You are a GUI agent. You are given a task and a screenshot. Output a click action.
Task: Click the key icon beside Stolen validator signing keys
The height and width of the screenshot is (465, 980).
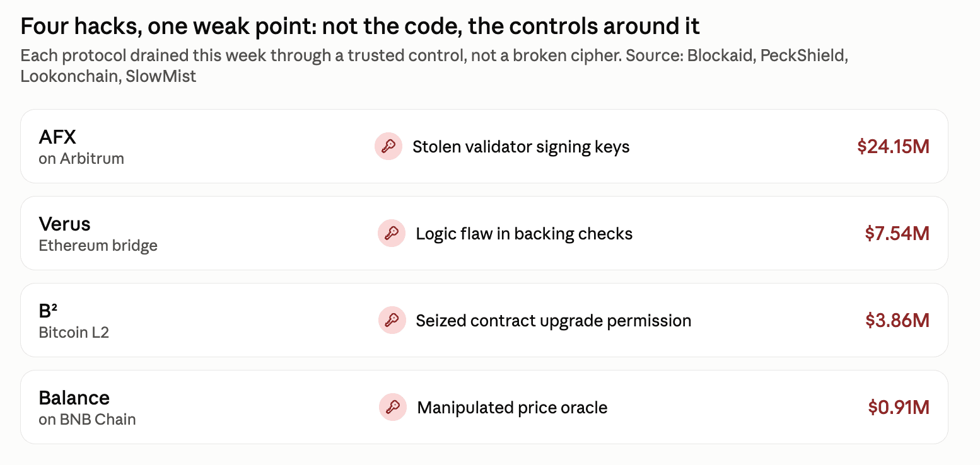[388, 147]
